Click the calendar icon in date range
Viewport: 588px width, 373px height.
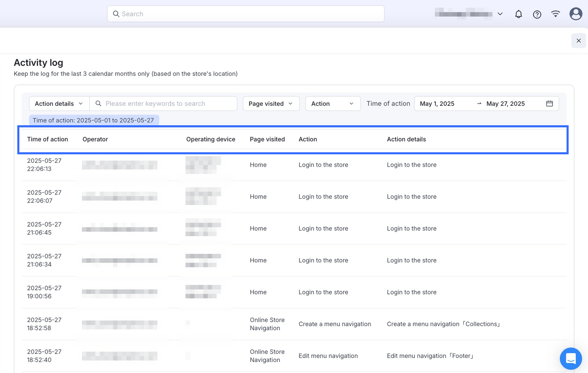point(549,103)
